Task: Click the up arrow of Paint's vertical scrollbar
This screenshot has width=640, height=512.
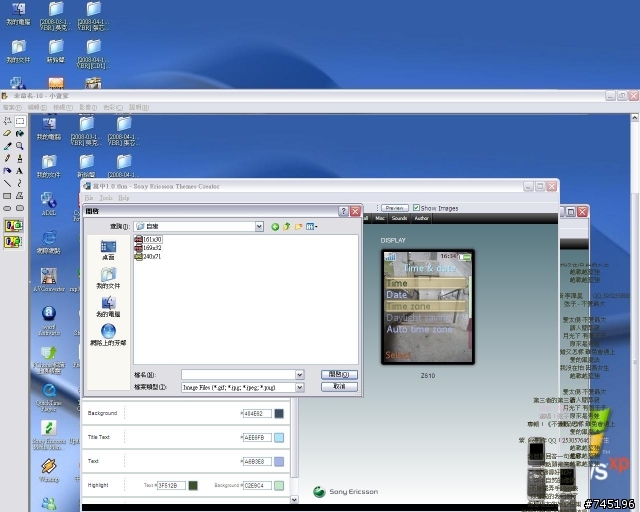Action: 635,118
